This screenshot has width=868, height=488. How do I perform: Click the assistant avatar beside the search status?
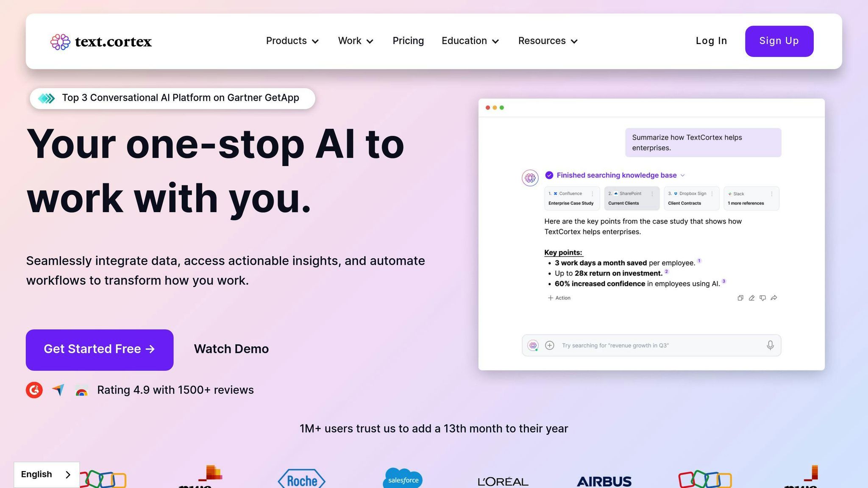(530, 178)
